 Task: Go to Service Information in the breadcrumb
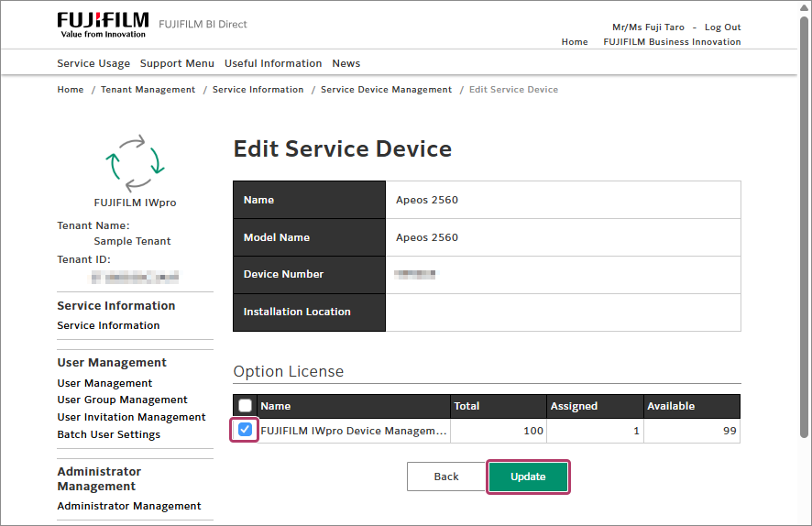[258, 89]
